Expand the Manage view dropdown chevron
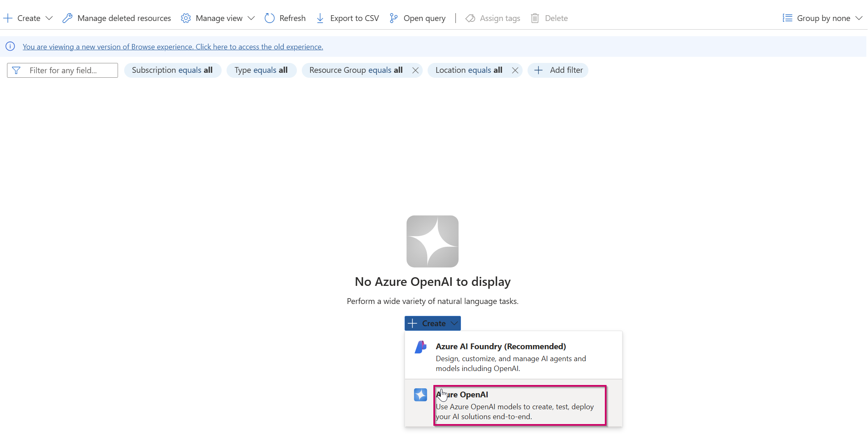 coord(251,18)
